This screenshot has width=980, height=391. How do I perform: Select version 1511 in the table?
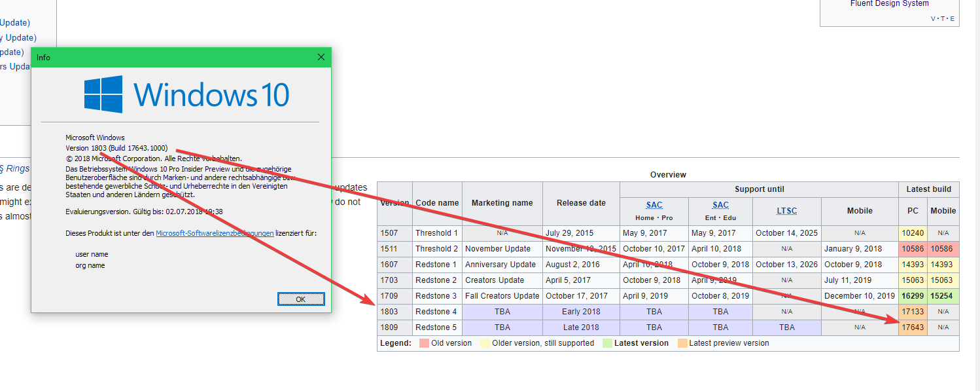(394, 249)
